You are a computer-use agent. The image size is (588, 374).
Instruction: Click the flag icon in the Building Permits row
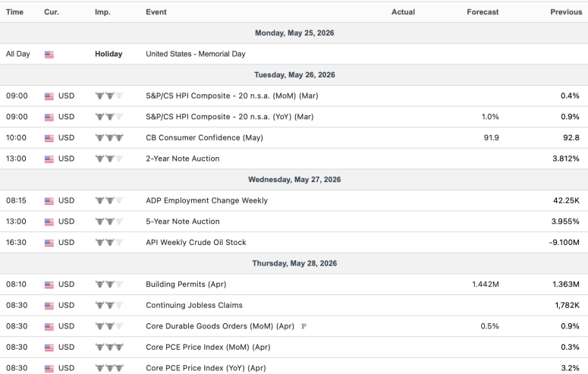click(x=49, y=284)
